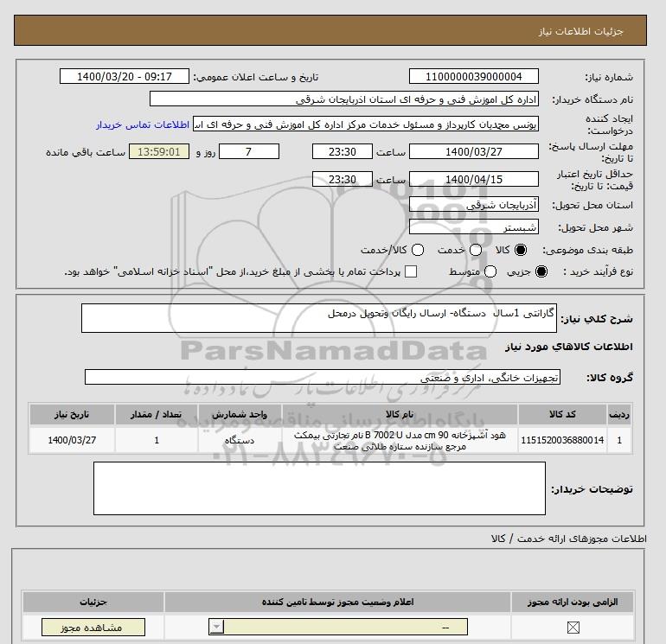The image size is (666, 644).
Task: Click the الزامی بودن ارائه مجوز column header
Action: (573, 602)
